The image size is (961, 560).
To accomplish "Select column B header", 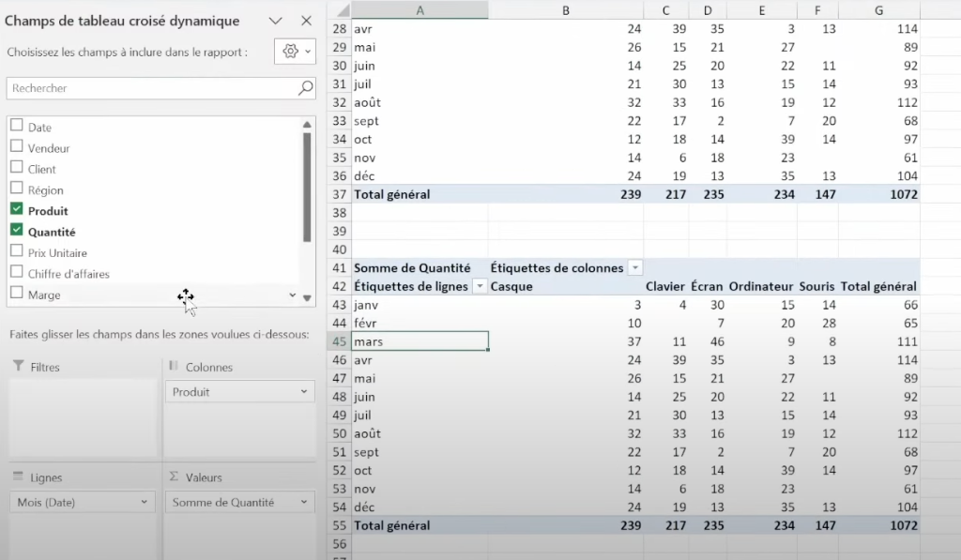I will (x=566, y=10).
